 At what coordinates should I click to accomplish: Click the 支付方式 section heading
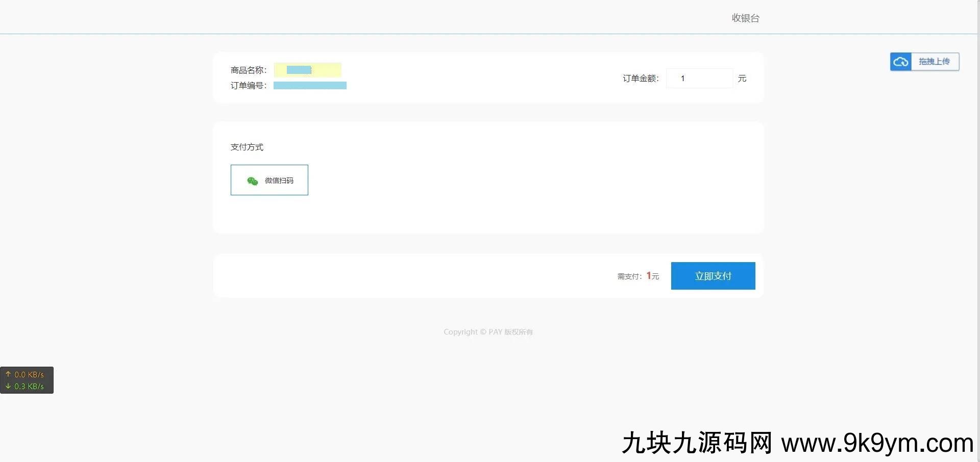tap(247, 147)
